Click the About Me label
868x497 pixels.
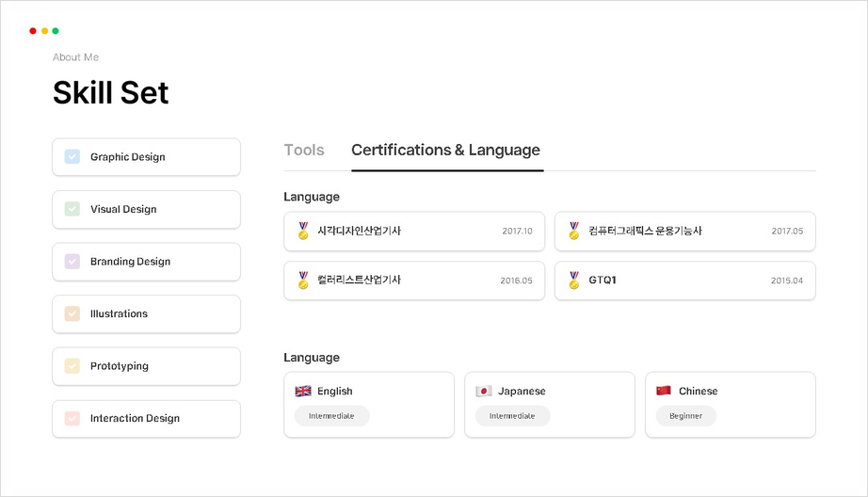point(76,57)
